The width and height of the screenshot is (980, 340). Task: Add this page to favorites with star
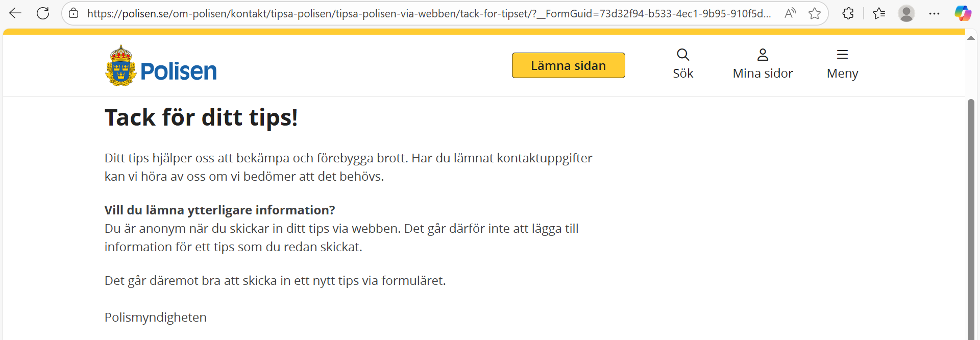tap(815, 13)
